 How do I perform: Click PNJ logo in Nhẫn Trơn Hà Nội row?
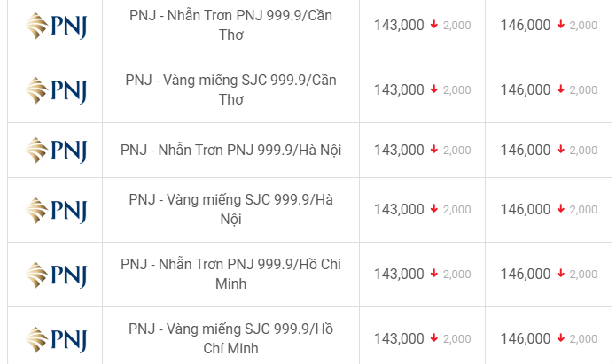pyautogui.click(x=55, y=150)
